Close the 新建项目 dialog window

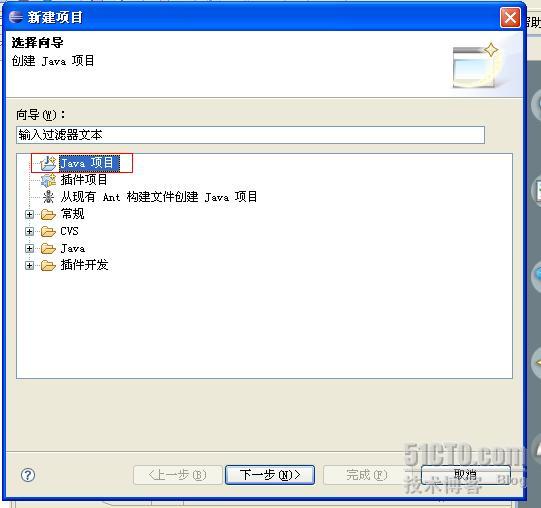tap(510, 17)
